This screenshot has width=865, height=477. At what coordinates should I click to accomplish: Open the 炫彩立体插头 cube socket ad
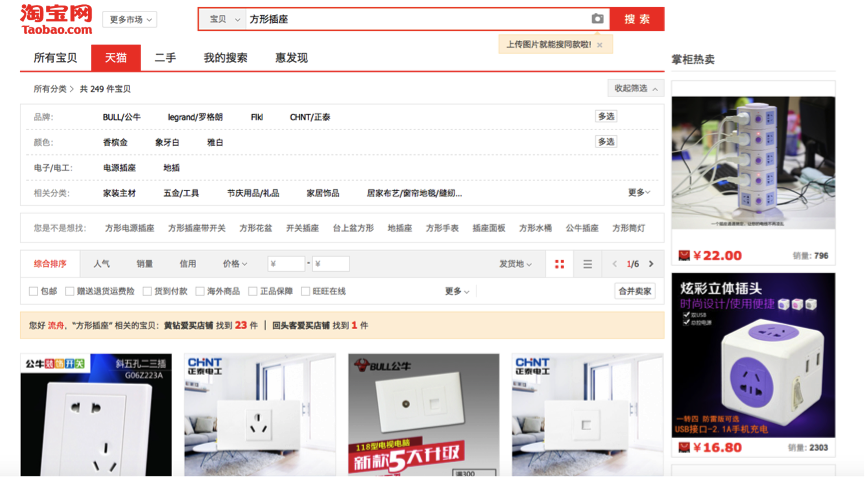tap(753, 355)
